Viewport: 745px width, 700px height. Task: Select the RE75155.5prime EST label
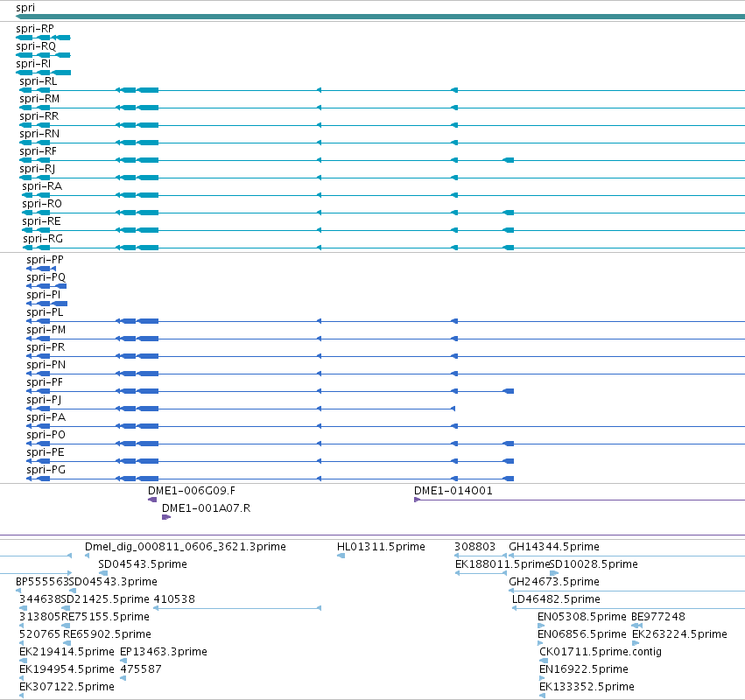105,618
